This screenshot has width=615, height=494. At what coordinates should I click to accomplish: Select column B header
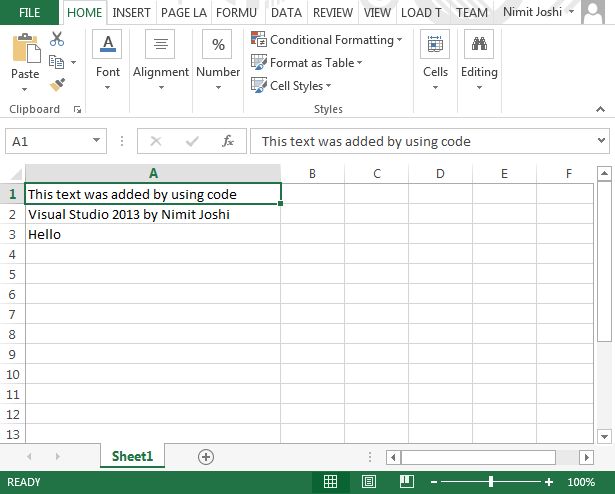pyautogui.click(x=312, y=173)
